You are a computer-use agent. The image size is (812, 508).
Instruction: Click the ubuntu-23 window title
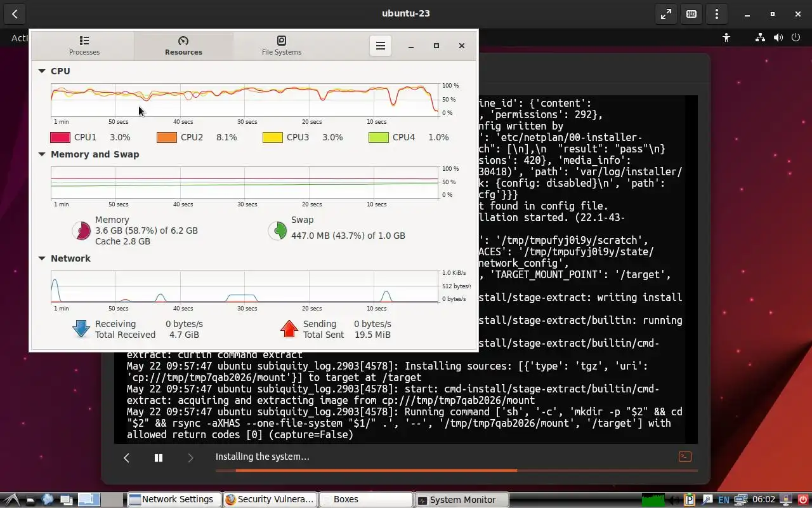(x=406, y=13)
